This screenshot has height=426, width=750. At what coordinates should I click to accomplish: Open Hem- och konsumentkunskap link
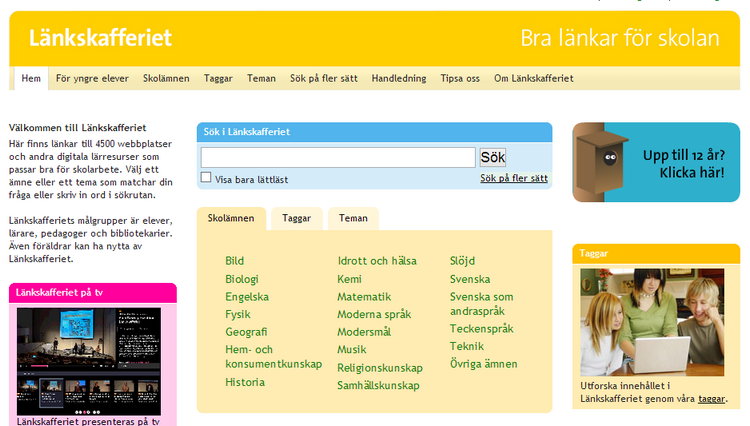[274, 357]
